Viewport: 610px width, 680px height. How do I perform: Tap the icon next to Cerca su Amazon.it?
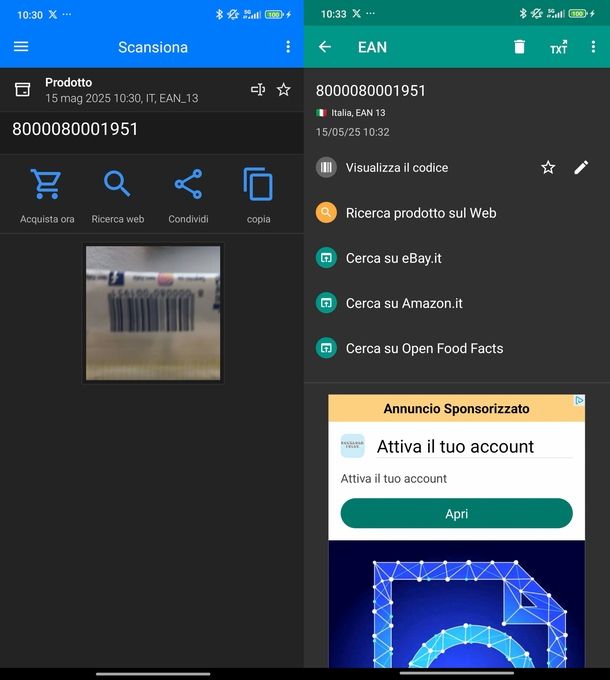[x=326, y=303]
